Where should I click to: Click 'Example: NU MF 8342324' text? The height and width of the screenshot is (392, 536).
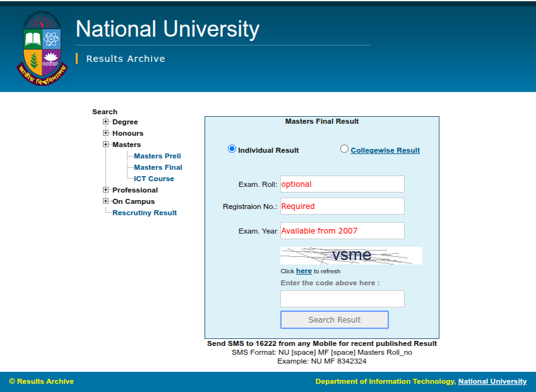[322, 361]
